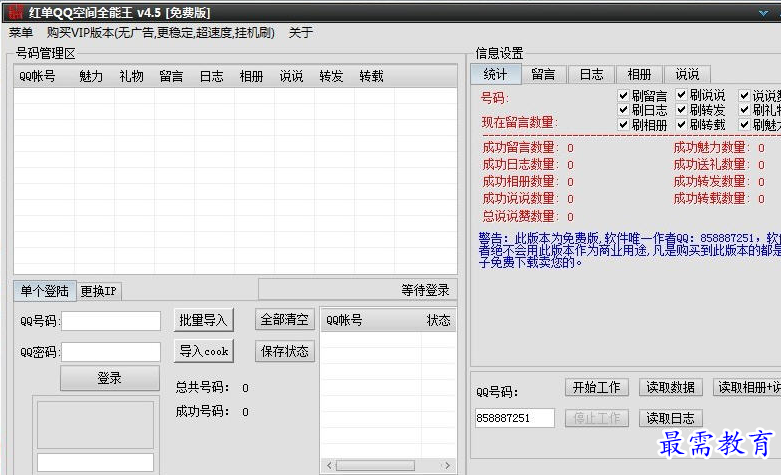Toggle the 刷相册 checkbox
781x475 pixels.
pyautogui.click(x=623, y=124)
